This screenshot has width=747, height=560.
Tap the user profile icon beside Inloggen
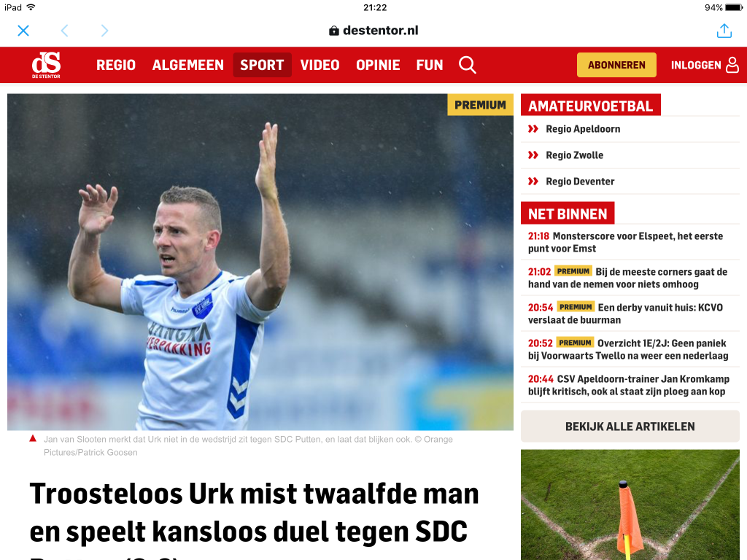click(732, 65)
